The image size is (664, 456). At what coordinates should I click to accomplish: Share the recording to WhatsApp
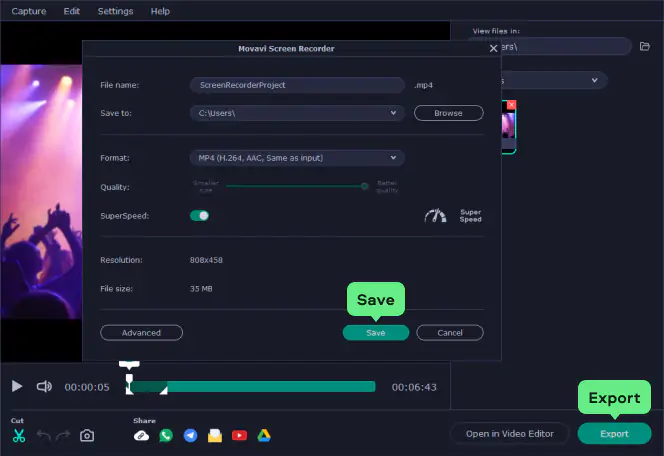[166, 436]
